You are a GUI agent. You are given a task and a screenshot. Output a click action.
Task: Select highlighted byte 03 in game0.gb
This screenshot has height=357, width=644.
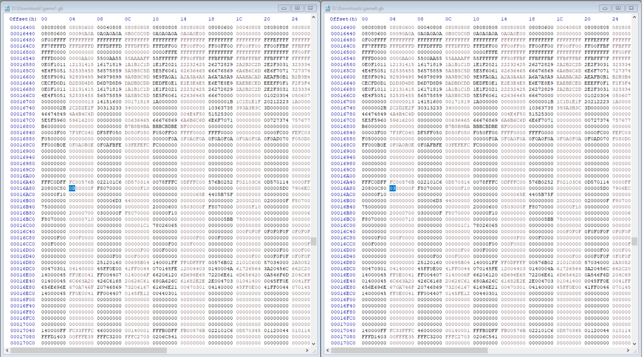click(392, 188)
